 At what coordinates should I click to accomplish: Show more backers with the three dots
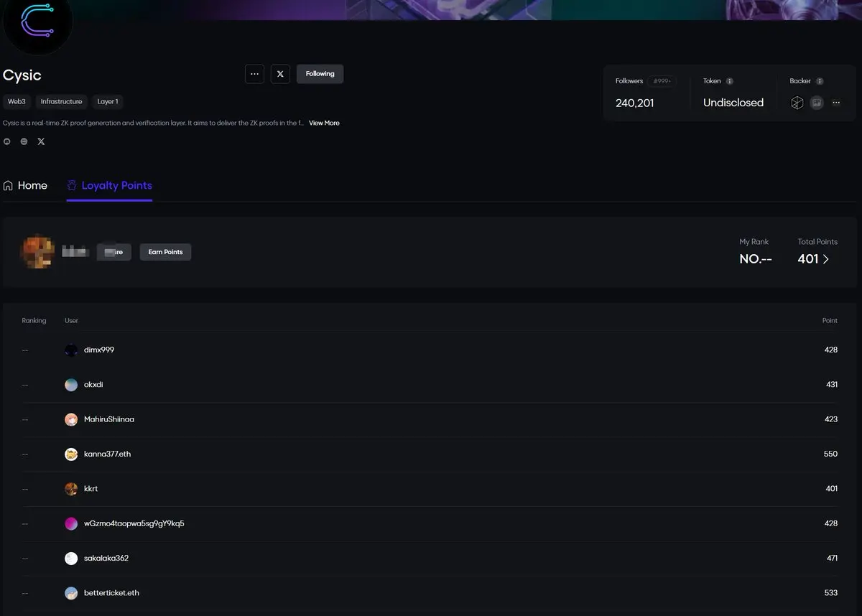pyautogui.click(x=836, y=103)
